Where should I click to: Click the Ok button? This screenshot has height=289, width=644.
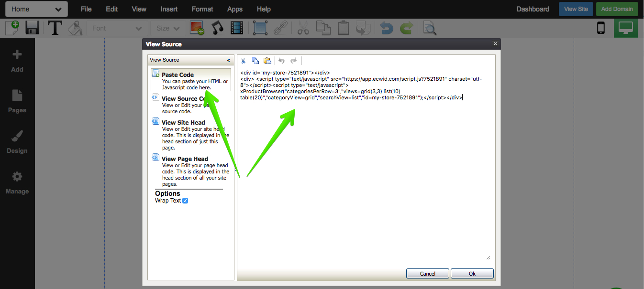pyautogui.click(x=472, y=274)
